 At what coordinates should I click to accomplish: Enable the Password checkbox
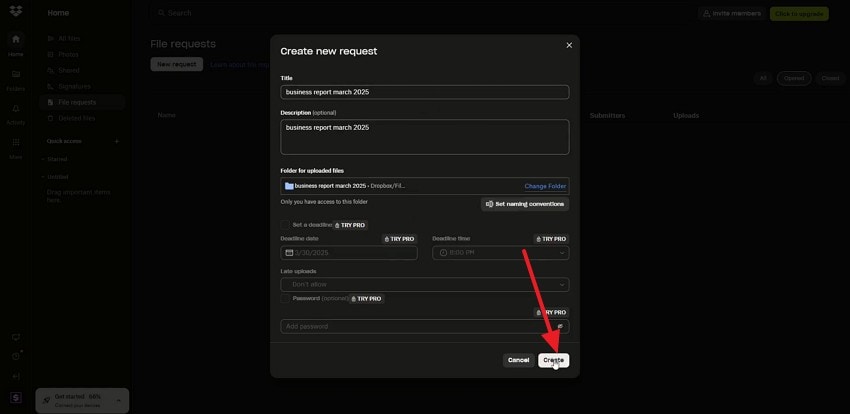pos(285,299)
